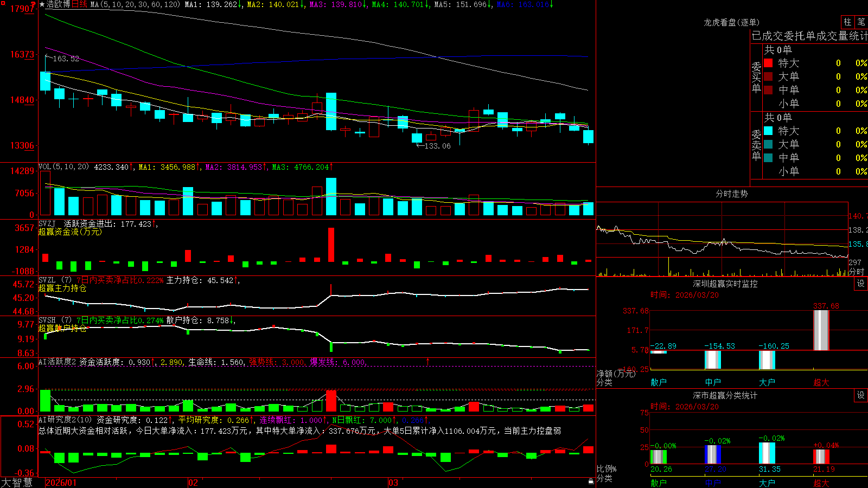Click the 浩欧博 stock name

click(x=59, y=4)
